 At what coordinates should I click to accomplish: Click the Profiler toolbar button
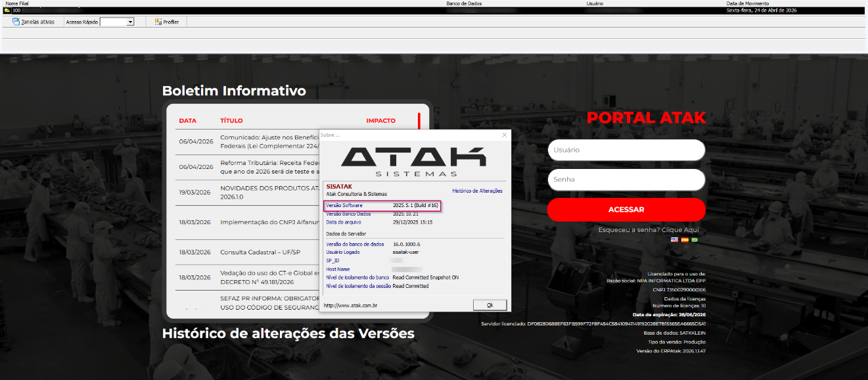(x=166, y=22)
